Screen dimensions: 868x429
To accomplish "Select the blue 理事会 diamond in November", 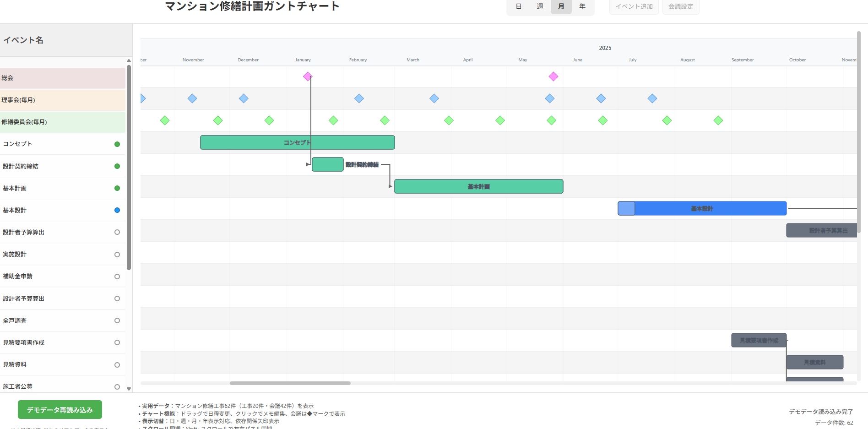I will point(192,98).
